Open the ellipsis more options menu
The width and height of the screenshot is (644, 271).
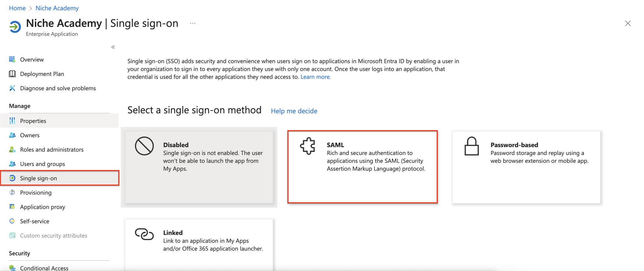[x=193, y=23]
